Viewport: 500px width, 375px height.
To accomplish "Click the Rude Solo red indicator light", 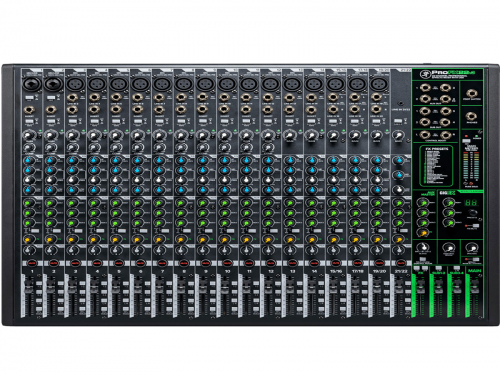I will coord(471,183).
